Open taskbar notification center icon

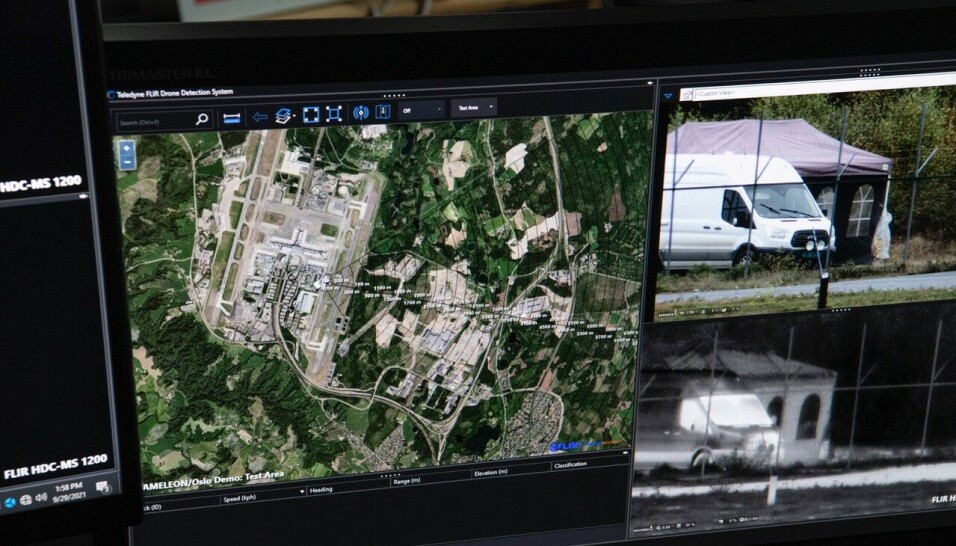pyautogui.click(x=102, y=486)
